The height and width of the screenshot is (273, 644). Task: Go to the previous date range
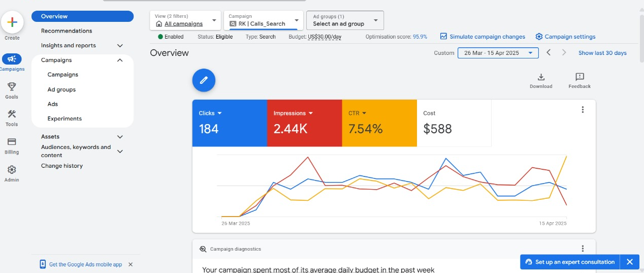(549, 53)
